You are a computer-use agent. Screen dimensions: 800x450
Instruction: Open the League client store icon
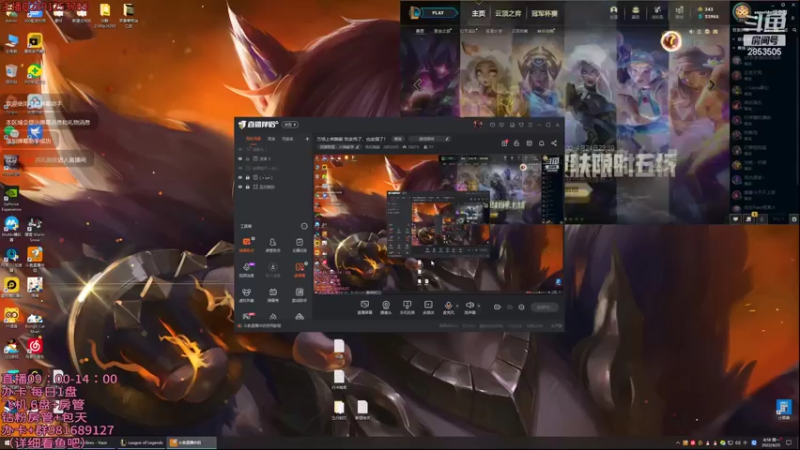(679, 11)
